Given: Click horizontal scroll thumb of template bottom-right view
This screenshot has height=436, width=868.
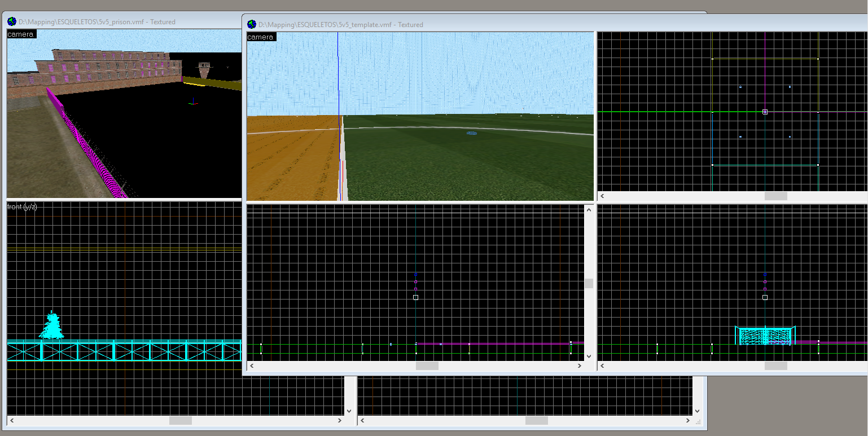Looking at the screenshot, I should (x=775, y=365).
